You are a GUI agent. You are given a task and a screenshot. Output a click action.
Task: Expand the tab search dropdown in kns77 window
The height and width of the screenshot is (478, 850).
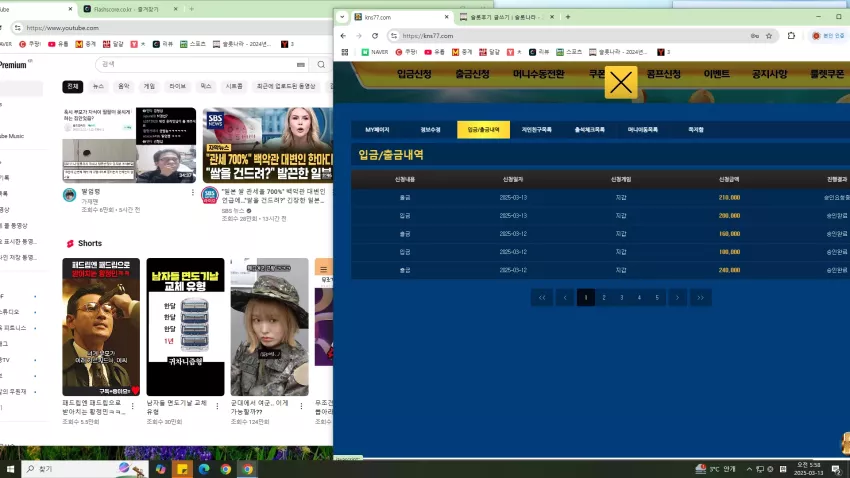click(342, 17)
